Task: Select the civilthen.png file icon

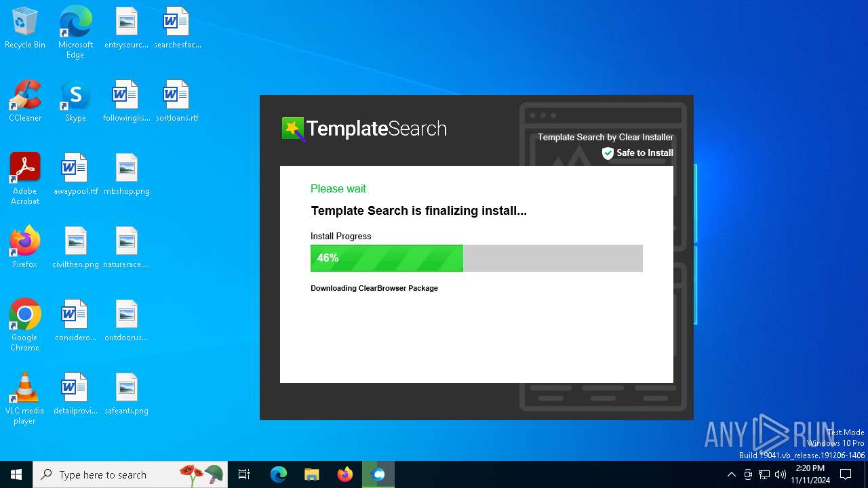Action: [x=75, y=248]
